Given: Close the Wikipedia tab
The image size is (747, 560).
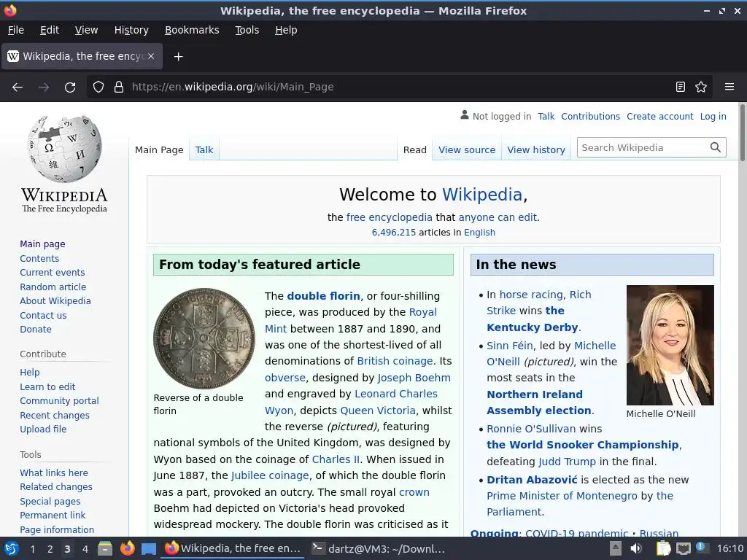Looking at the screenshot, I should coord(150,56).
